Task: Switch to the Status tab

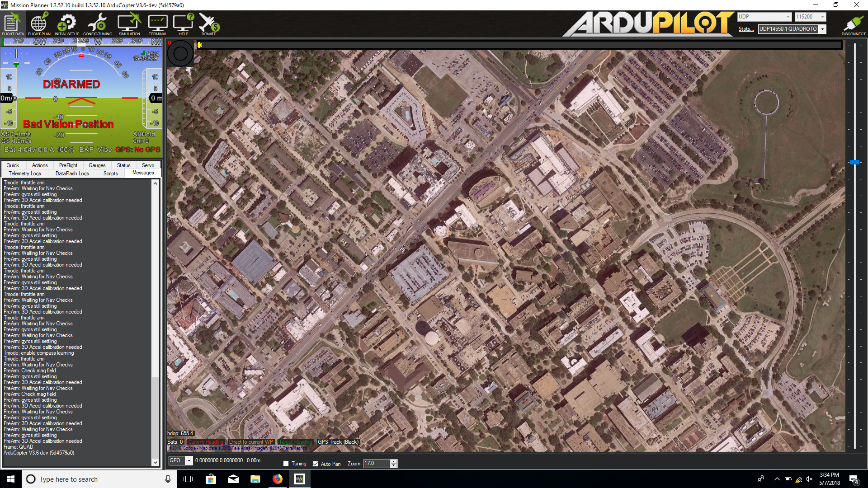Action: tap(123, 165)
